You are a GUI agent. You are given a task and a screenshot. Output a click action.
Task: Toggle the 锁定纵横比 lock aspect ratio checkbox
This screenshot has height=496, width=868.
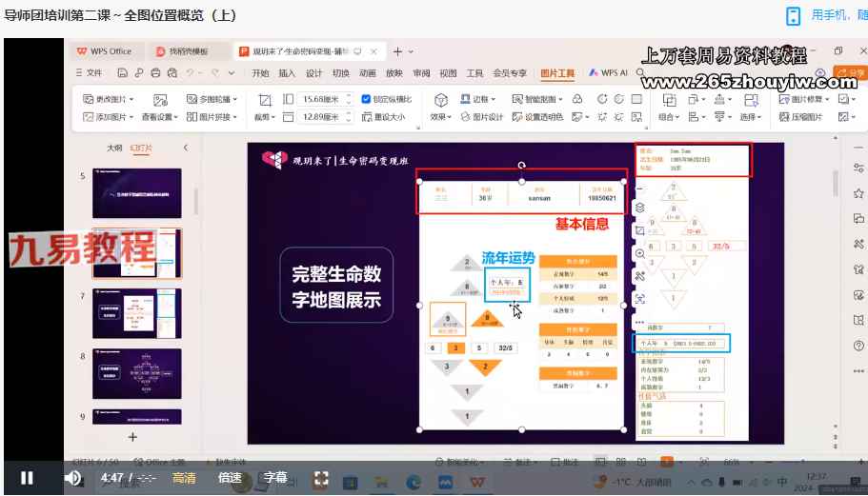pos(366,99)
